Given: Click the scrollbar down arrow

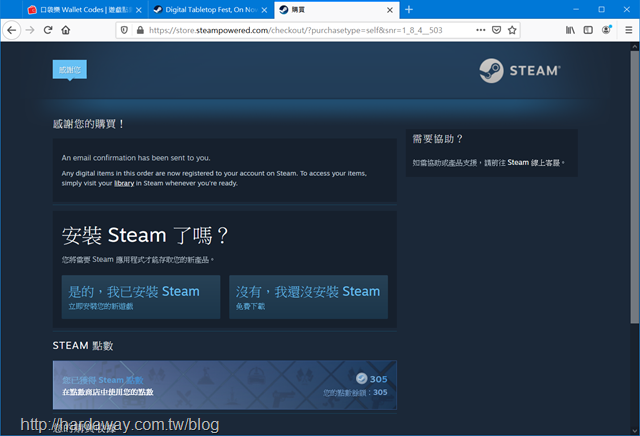Looking at the screenshot, I should 635,431.
